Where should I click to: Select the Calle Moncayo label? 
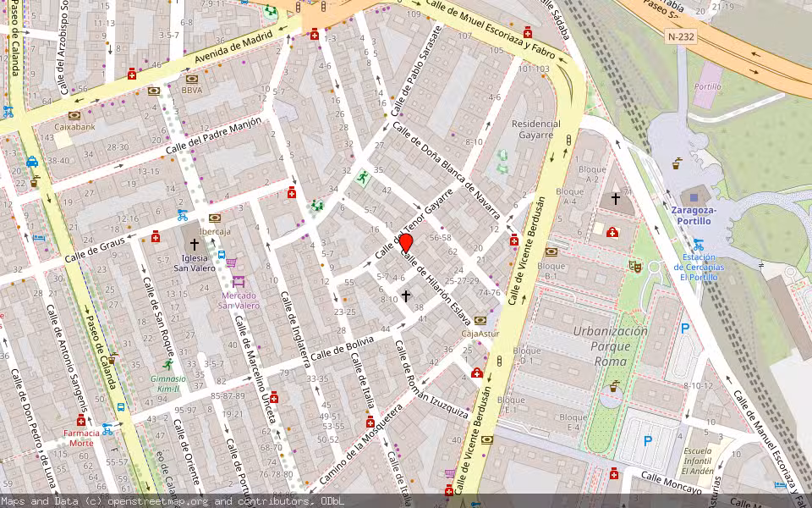pyautogui.click(x=671, y=483)
